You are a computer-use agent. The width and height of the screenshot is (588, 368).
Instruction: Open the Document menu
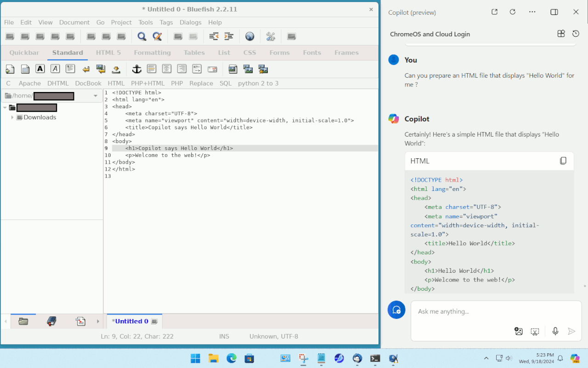(74, 22)
